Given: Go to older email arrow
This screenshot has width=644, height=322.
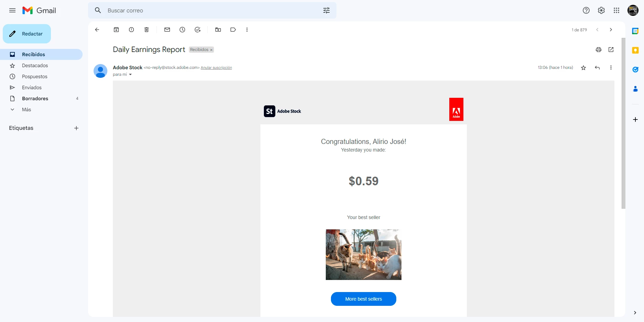Looking at the screenshot, I should (x=611, y=30).
